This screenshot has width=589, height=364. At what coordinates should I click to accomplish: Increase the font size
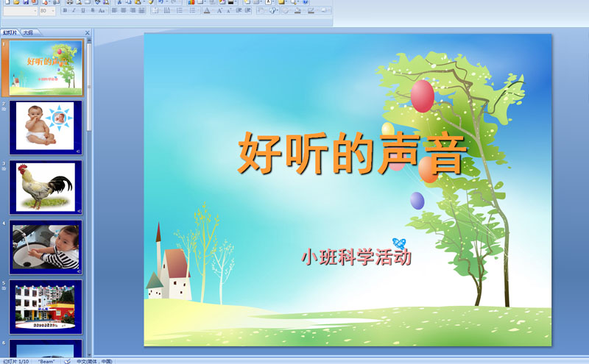coord(219,10)
